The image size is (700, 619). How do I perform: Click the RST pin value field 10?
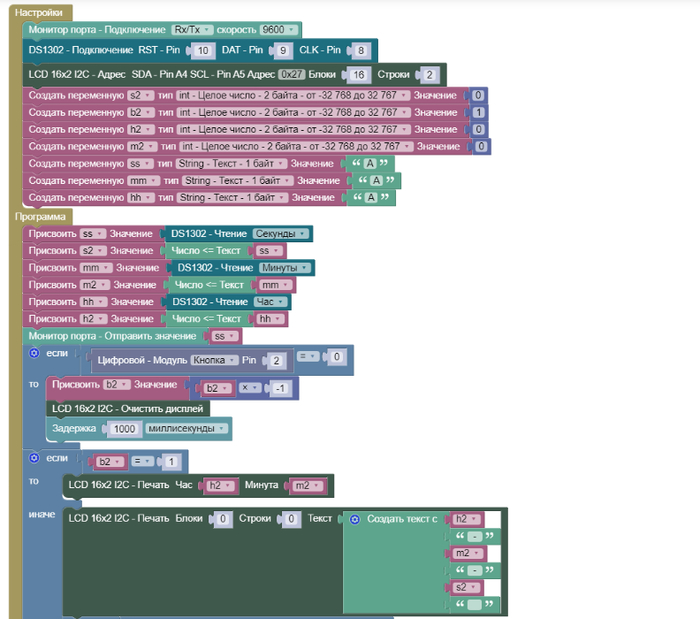pyautogui.click(x=203, y=51)
